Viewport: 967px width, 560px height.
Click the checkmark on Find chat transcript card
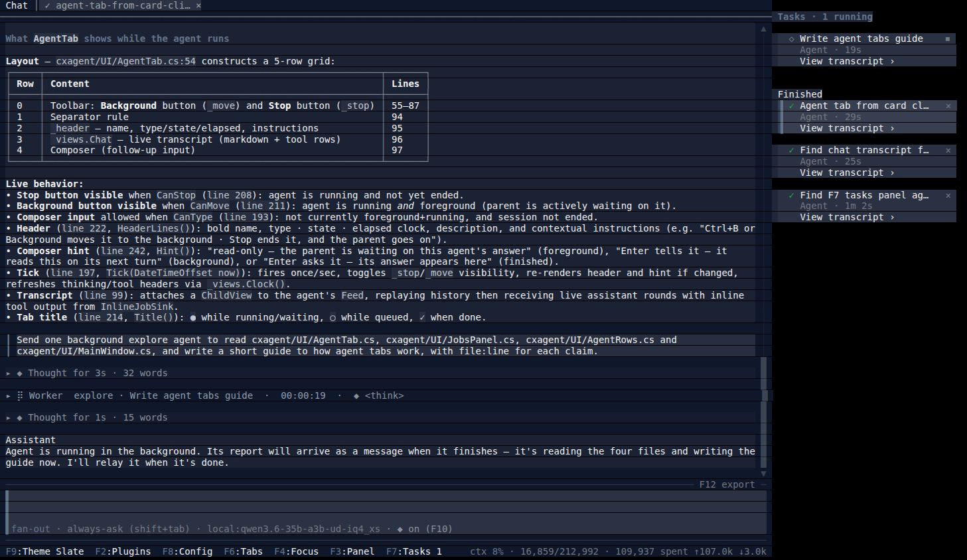(x=792, y=151)
